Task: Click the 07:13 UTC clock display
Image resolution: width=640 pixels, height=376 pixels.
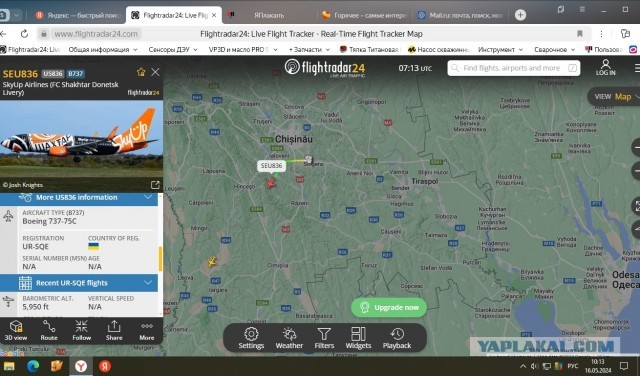Action: pyautogui.click(x=415, y=68)
